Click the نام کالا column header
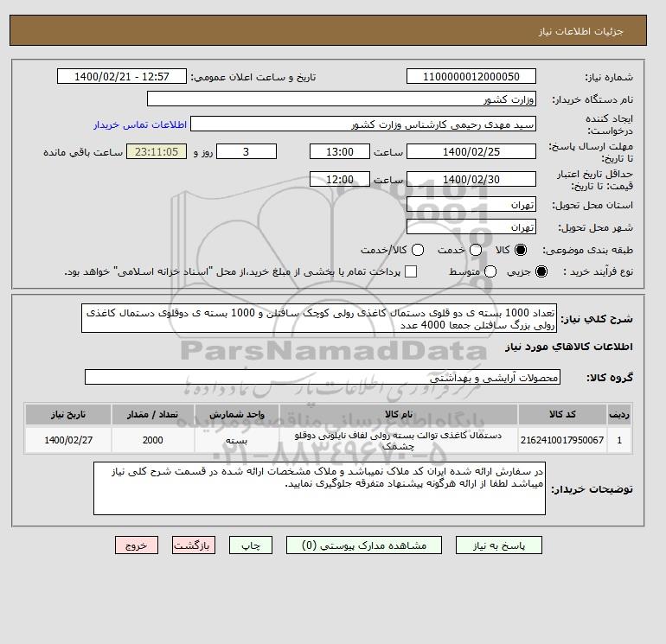666x644 pixels. tap(399, 414)
